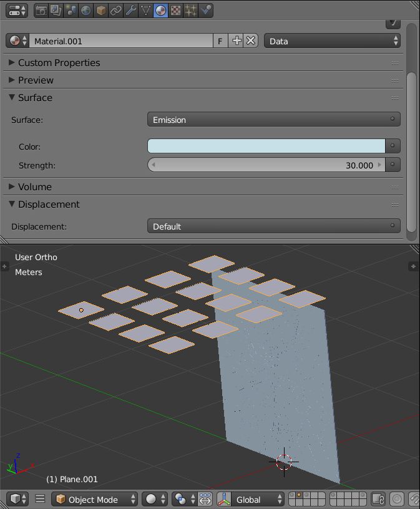Open the Emission surface shader selector
This screenshot has height=509, width=420.
tap(273, 120)
